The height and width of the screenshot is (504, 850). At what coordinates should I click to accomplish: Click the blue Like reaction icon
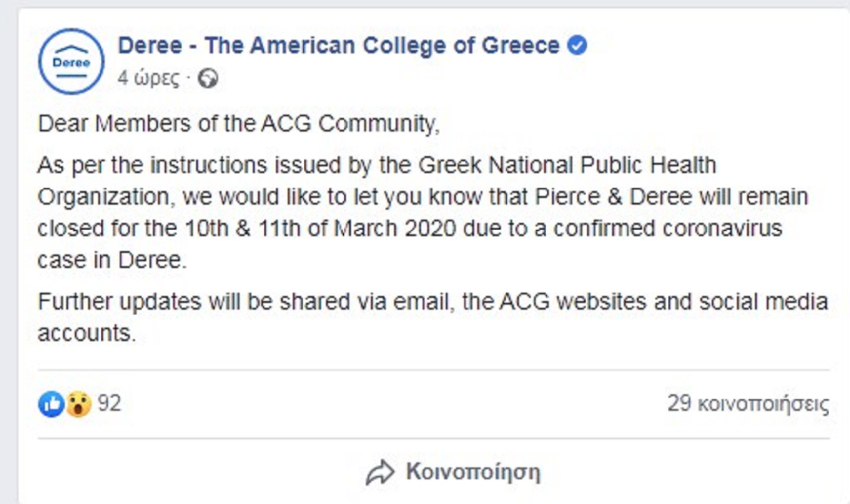click(51, 404)
